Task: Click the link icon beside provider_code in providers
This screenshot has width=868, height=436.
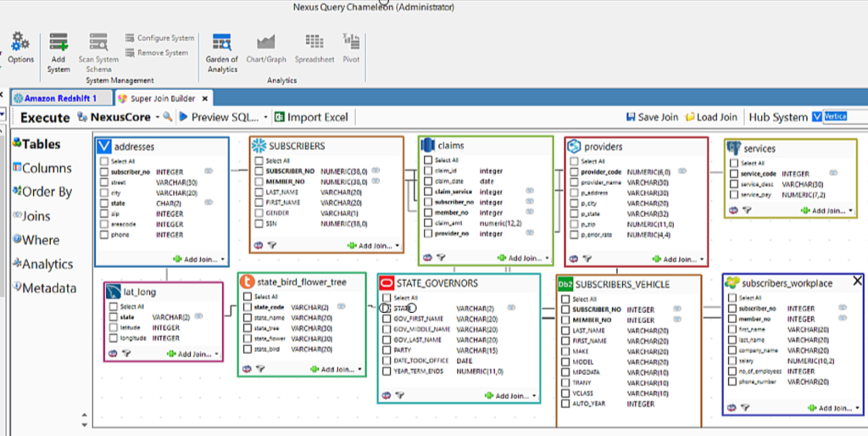Action: (682, 171)
